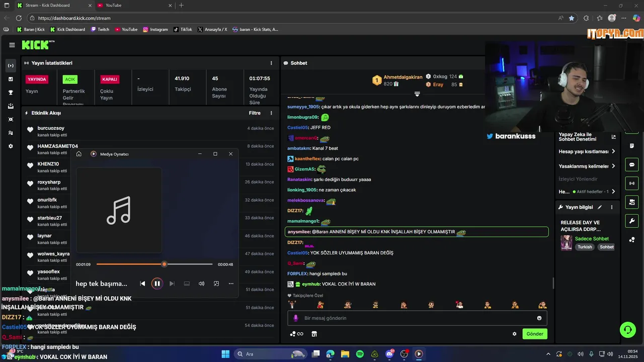The image size is (644, 362).
Task: Edit Yayın bilgisi with pencil icon
Action: coord(600,207)
